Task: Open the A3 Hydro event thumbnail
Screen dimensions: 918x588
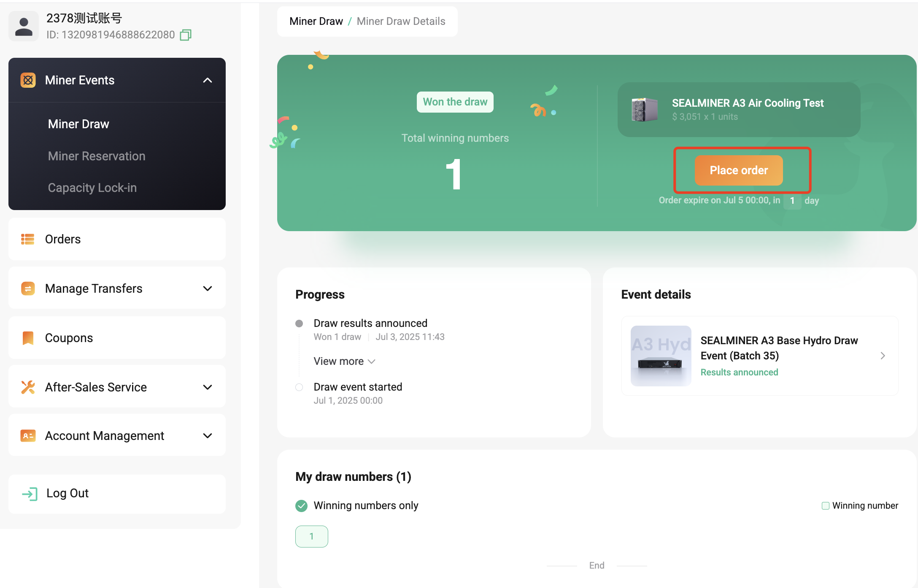Action: point(661,356)
